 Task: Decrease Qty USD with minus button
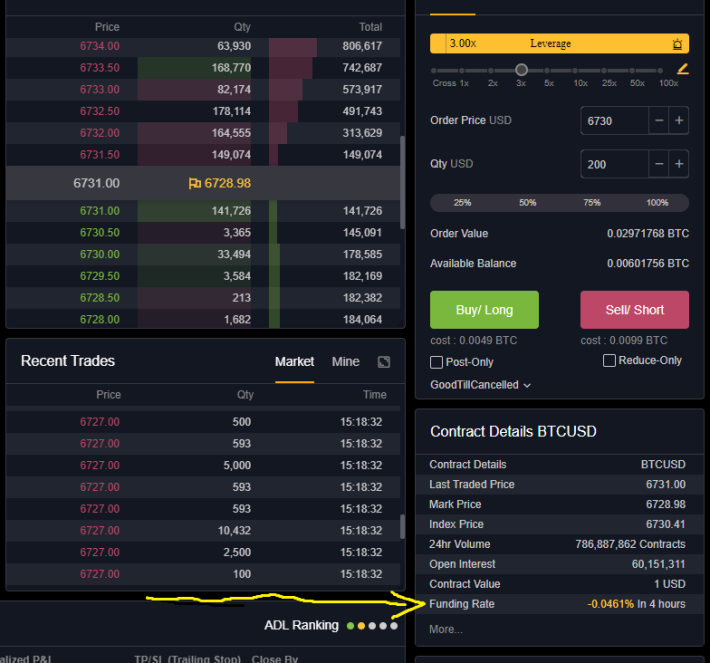[x=659, y=164]
